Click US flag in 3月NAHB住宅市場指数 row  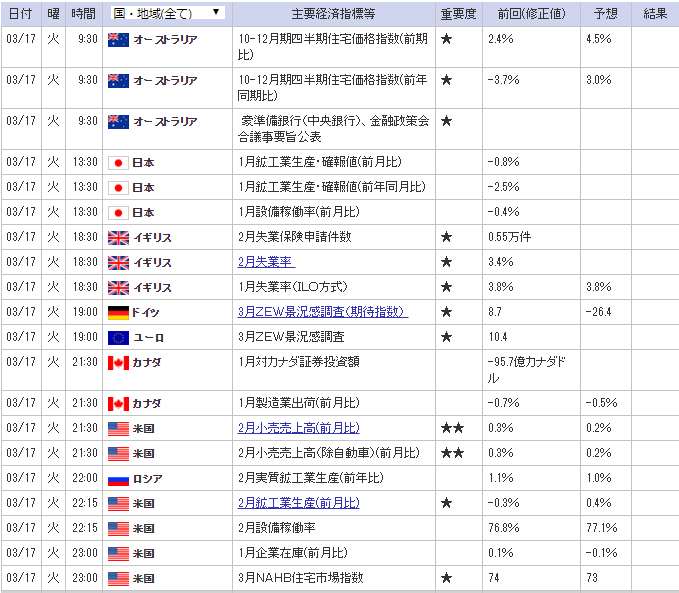pyautogui.click(x=118, y=579)
